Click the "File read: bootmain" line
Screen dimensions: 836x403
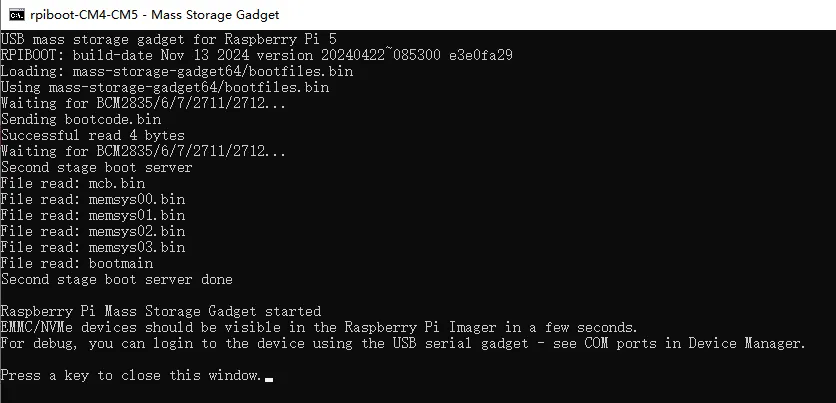tap(77, 263)
